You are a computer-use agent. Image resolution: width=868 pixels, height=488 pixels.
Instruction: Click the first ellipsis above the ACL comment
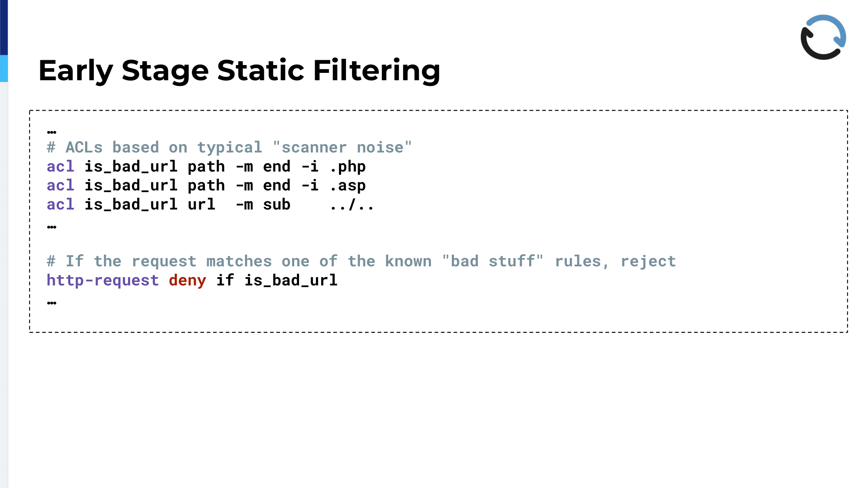(52, 132)
